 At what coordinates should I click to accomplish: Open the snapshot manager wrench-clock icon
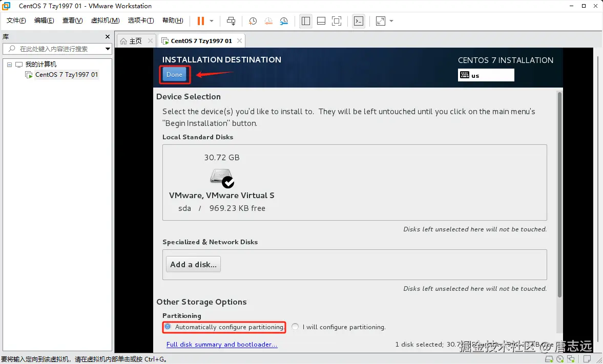tap(284, 21)
